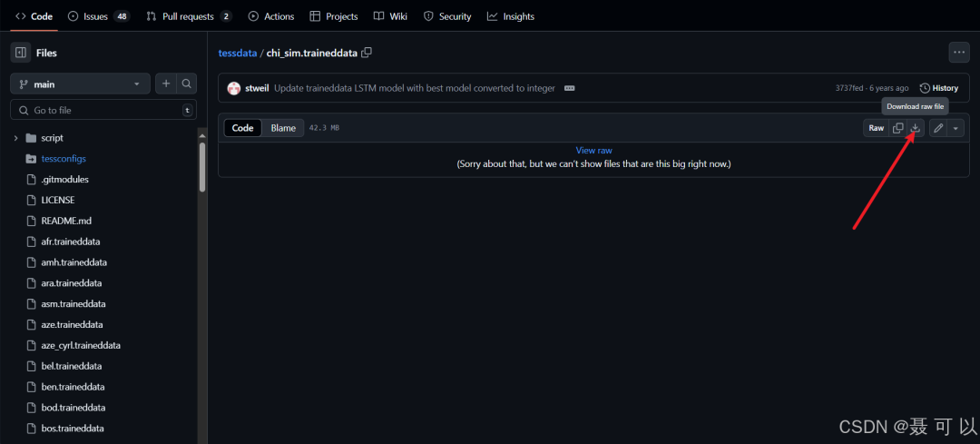Click the file tree scrollbar
980x444 pixels.
click(201, 166)
